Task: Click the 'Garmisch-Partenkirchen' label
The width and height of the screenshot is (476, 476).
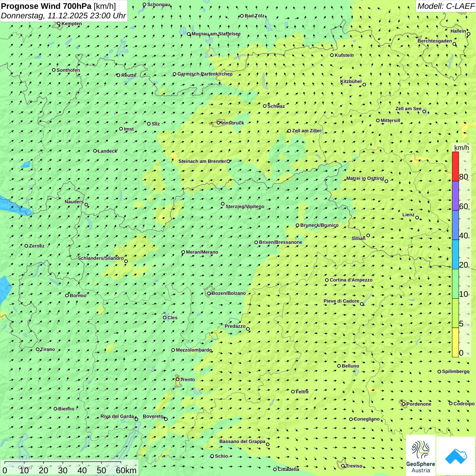Action: coord(205,74)
